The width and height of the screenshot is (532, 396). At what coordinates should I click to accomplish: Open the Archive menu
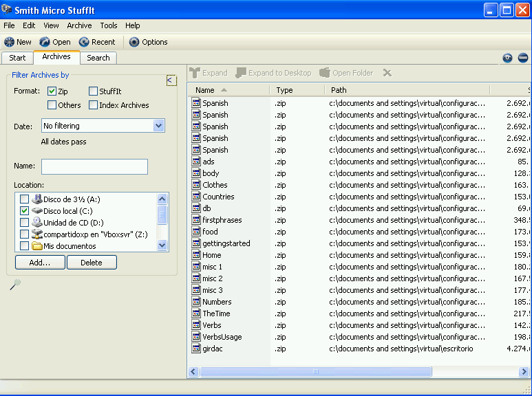pyautogui.click(x=79, y=25)
